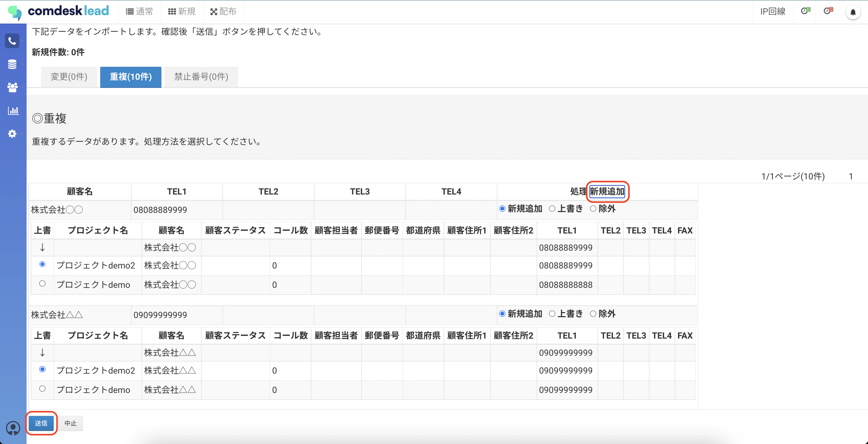Click the header 新規追加 bulk button

click(x=607, y=191)
